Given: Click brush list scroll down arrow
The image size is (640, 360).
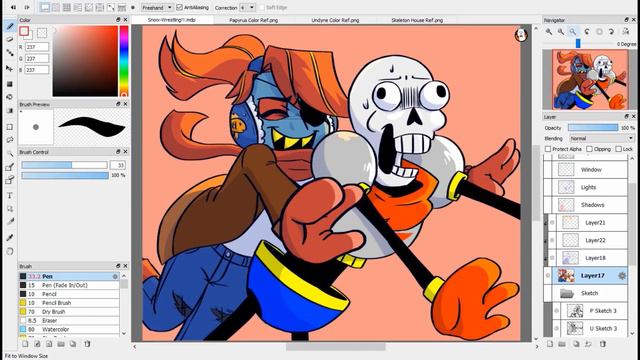Looking at the screenshot, I should 124,333.
